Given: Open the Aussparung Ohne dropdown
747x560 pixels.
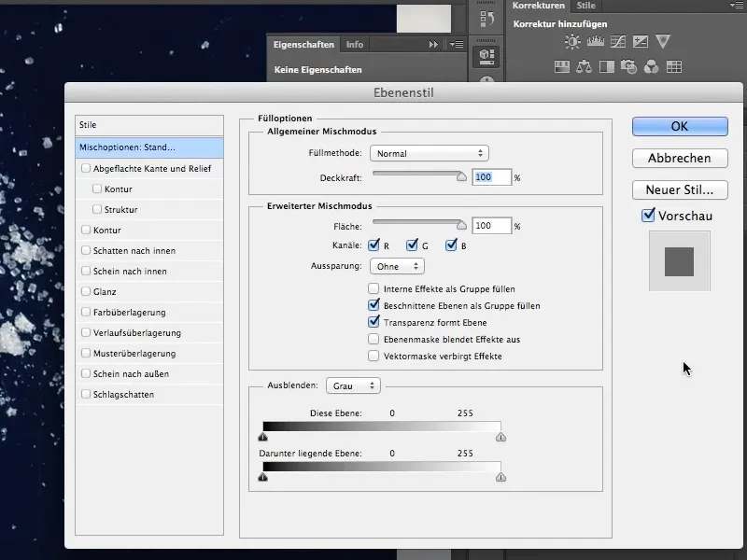Looking at the screenshot, I should point(397,266).
